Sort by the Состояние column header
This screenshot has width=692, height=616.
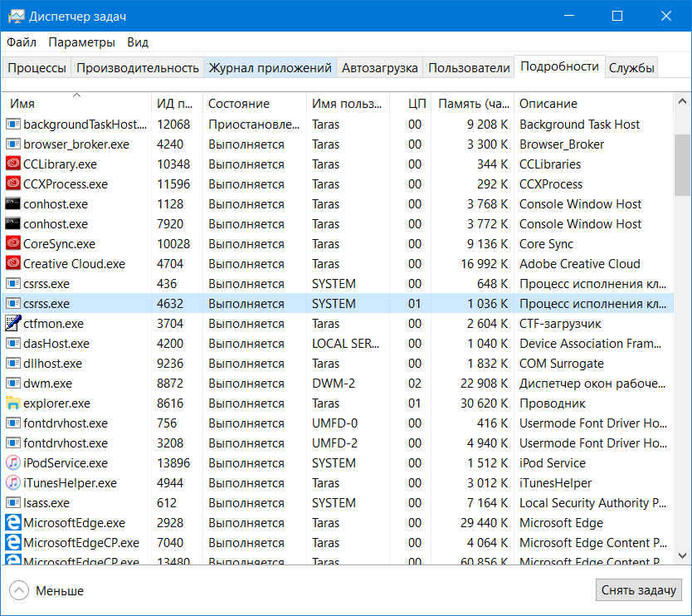click(x=254, y=103)
